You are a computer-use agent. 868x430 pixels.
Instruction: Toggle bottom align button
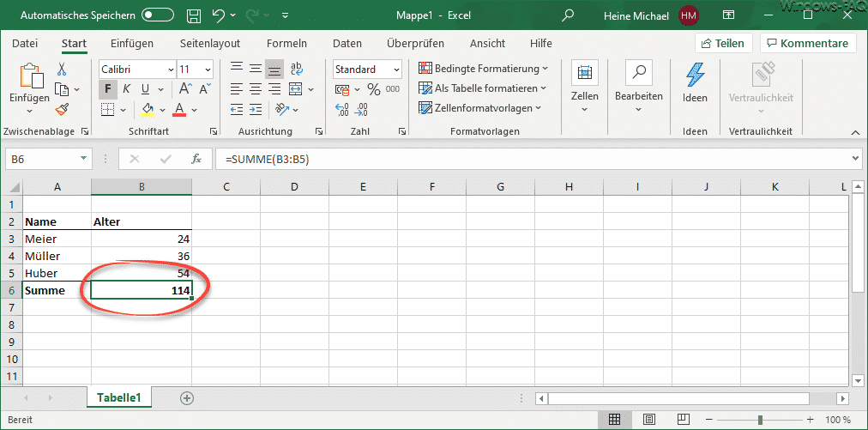point(274,69)
